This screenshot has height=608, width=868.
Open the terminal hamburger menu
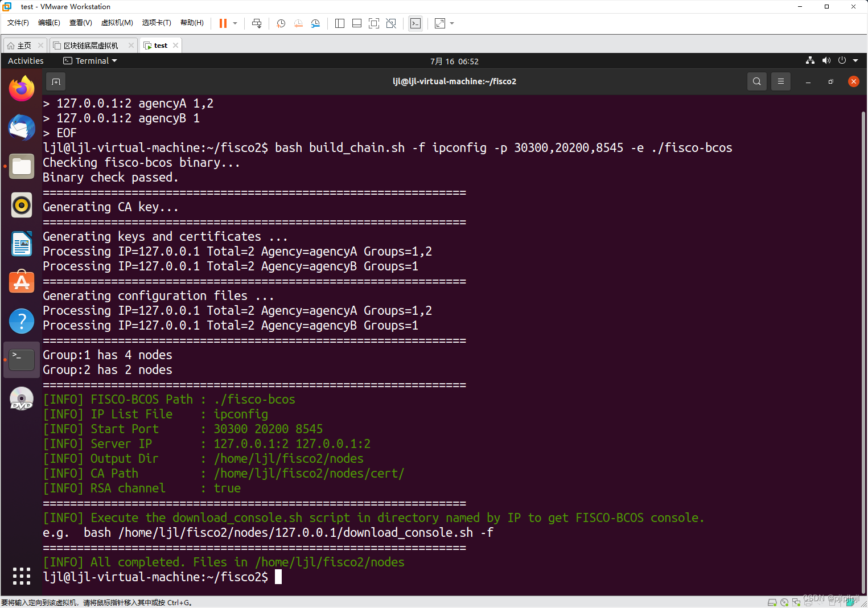click(x=781, y=81)
